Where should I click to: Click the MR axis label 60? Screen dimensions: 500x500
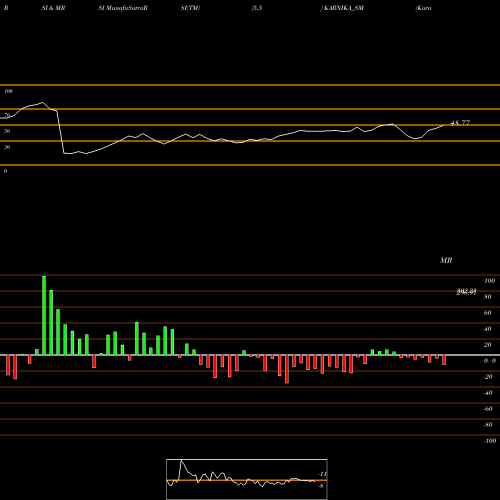(x=488, y=313)
